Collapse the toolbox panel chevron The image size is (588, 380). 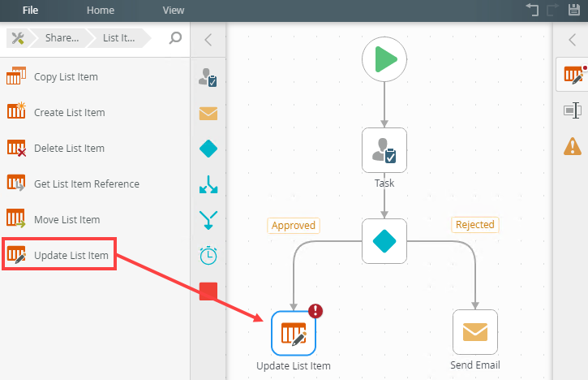point(208,40)
